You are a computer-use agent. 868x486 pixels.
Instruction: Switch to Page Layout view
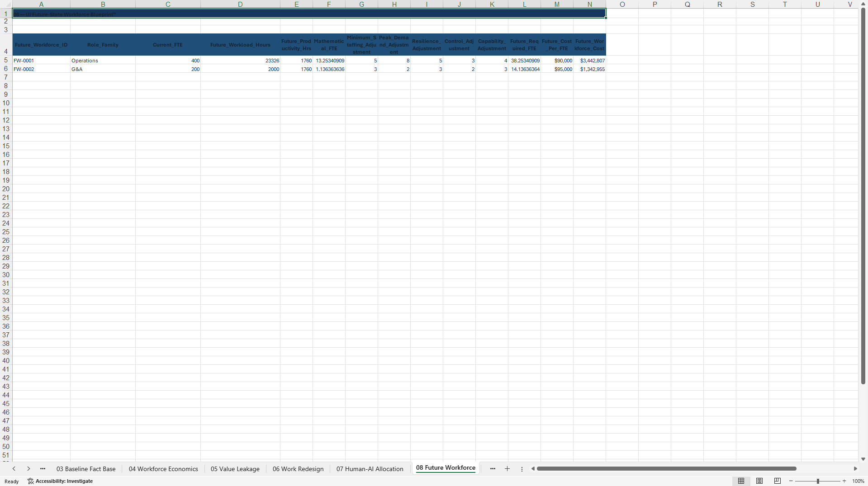(x=759, y=481)
